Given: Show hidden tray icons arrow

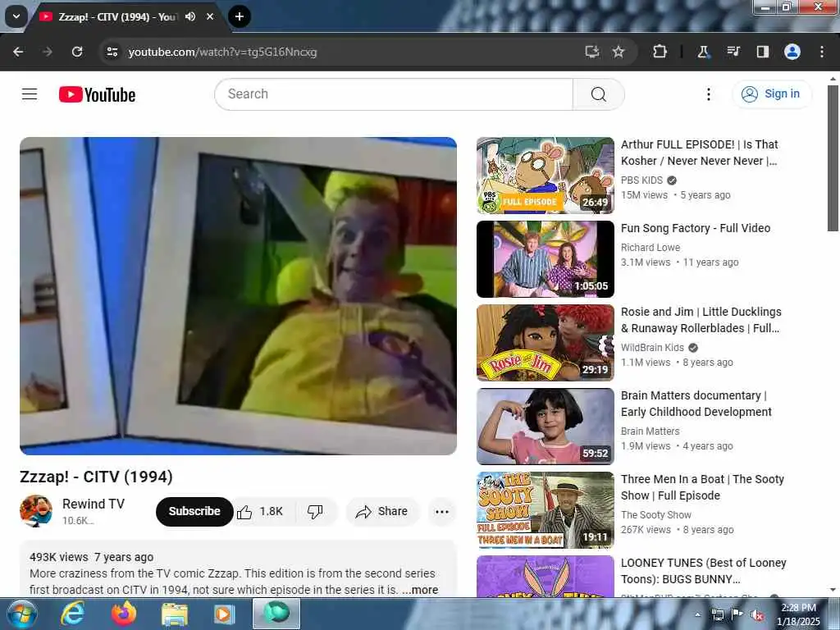Looking at the screenshot, I should click(697, 614).
